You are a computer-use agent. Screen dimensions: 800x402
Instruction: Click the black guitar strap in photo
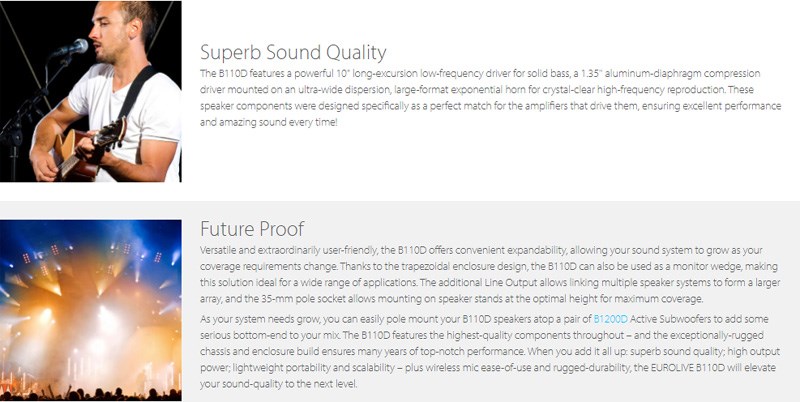pos(135,92)
